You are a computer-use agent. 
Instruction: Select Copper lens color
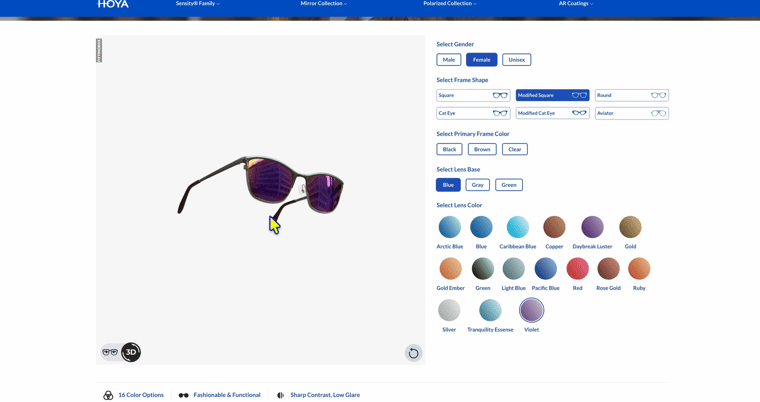(x=554, y=227)
